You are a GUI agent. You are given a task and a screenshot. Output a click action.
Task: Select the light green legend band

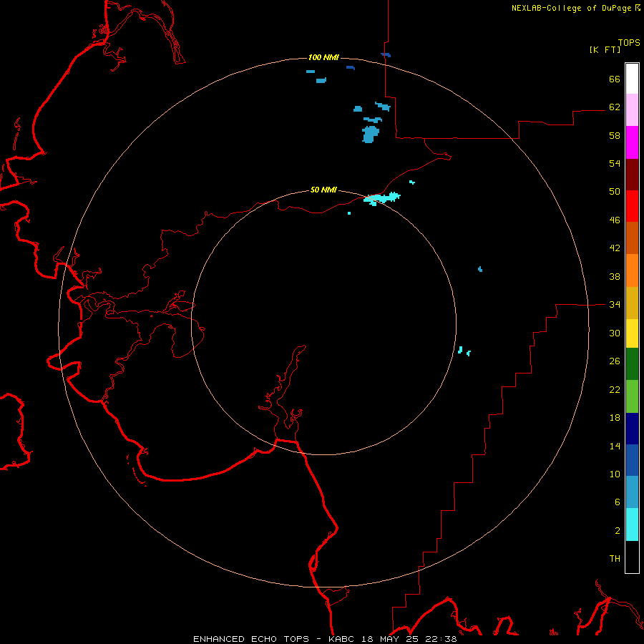click(632, 396)
